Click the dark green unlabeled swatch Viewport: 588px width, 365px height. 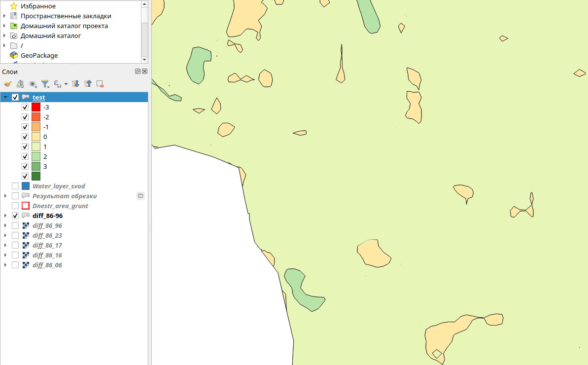tap(36, 176)
